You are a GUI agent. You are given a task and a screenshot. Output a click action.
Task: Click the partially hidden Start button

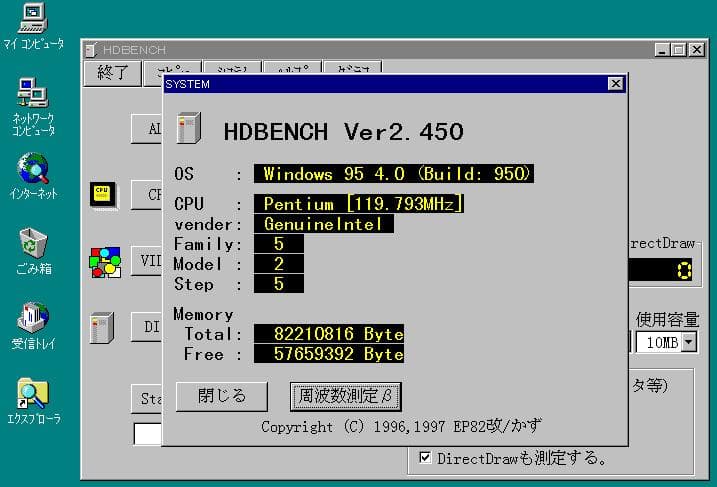147,399
